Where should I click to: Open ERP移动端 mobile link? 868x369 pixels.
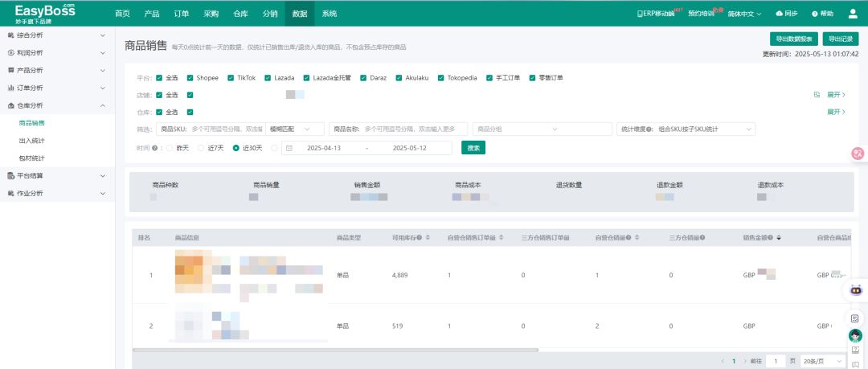pos(656,14)
